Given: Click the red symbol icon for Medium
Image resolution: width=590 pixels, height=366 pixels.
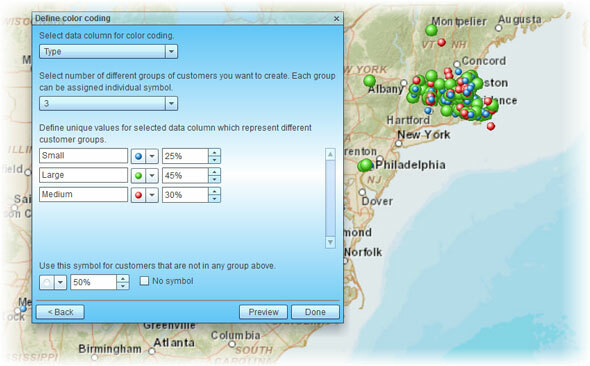Looking at the screenshot, I should point(138,195).
